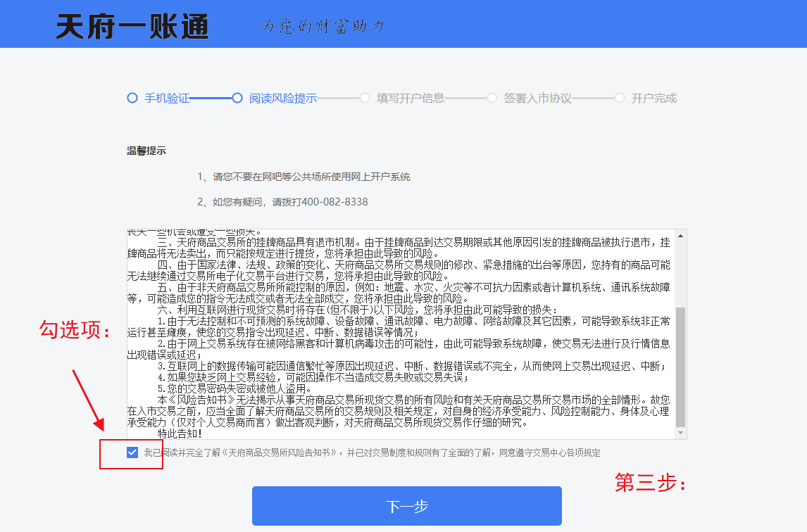Viewport: 807px width, 532px height.
Task: Click the 签署入市协议 step circle
Action: coord(492,98)
